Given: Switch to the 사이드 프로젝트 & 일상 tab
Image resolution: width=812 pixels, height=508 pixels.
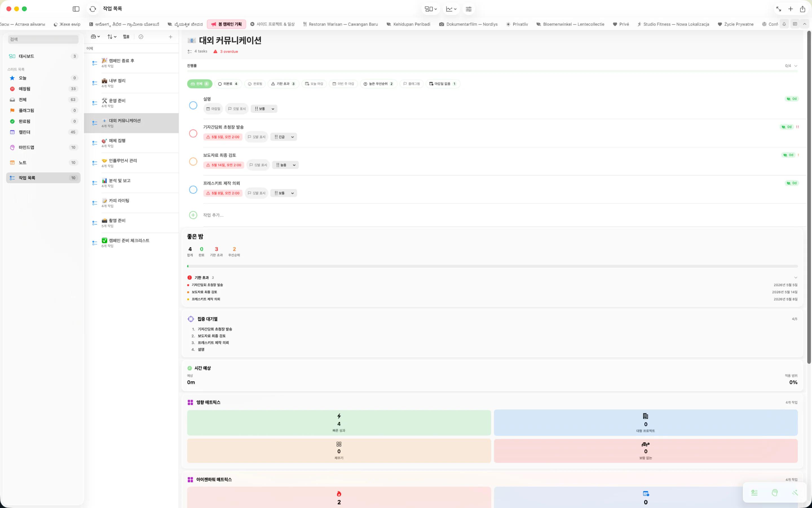Looking at the screenshot, I should coord(272,24).
